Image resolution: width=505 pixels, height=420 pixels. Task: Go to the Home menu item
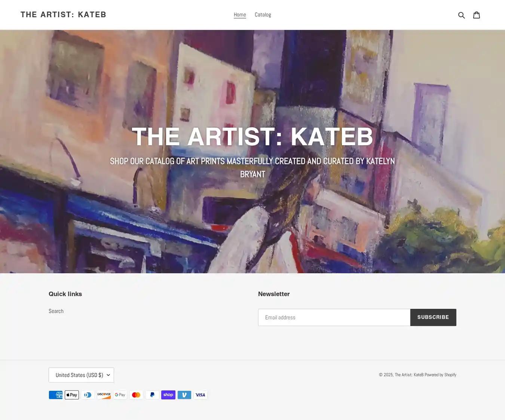[x=240, y=15]
